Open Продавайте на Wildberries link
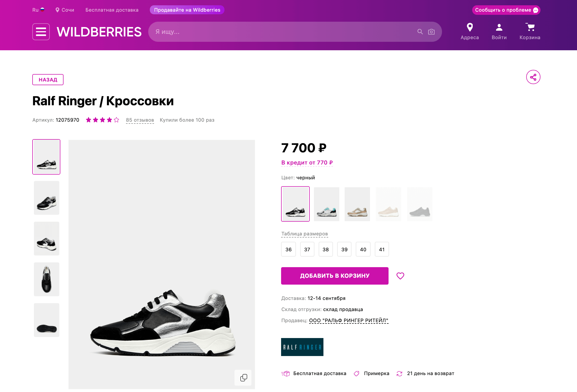The image size is (577, 392). coord(187,10)
